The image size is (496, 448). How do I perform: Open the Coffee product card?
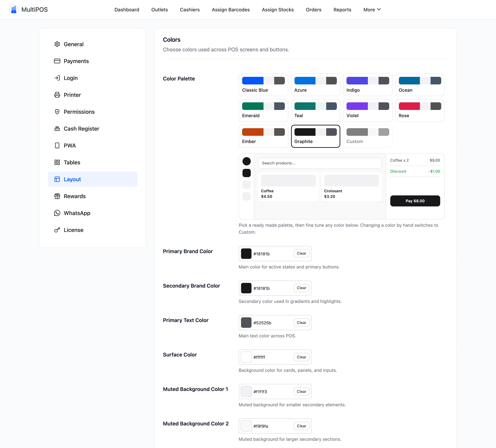point(288,187)
